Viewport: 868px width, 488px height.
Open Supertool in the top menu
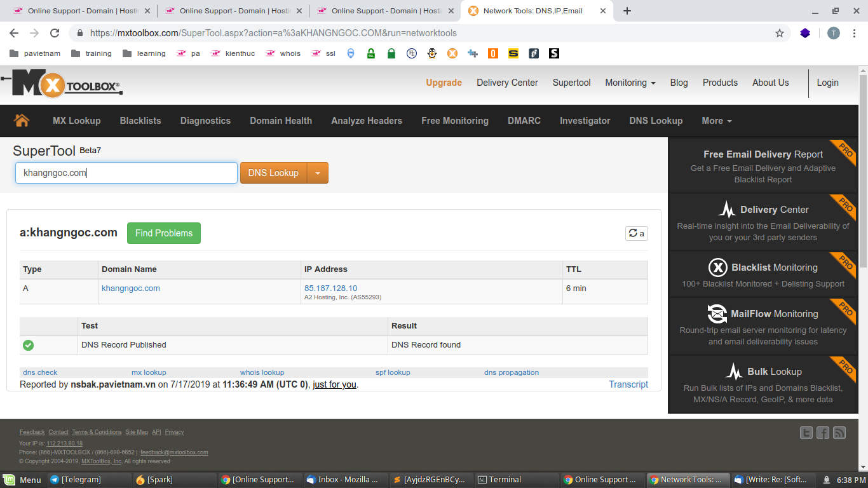tap(571, 83)
